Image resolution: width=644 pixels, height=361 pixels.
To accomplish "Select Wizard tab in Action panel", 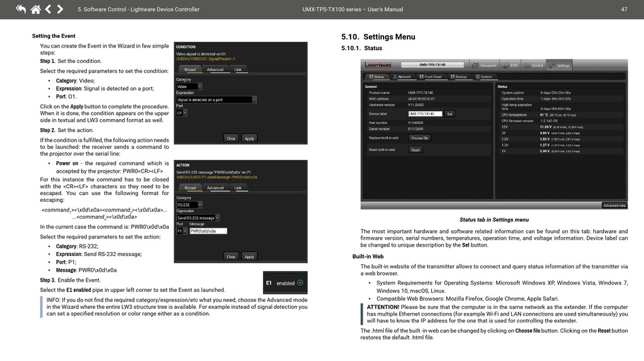I will tap(190, 188).
